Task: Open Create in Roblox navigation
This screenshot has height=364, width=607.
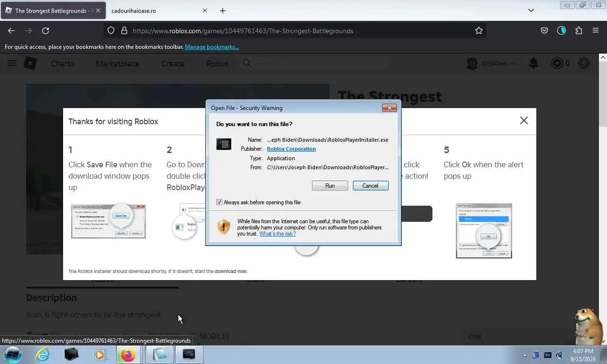Action: [x=173, y=64]
